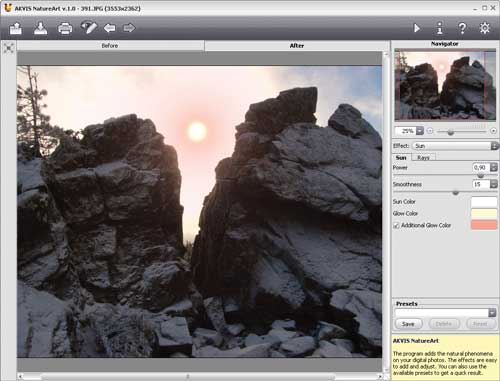Select the Rays parameters tab

point(423,158)
